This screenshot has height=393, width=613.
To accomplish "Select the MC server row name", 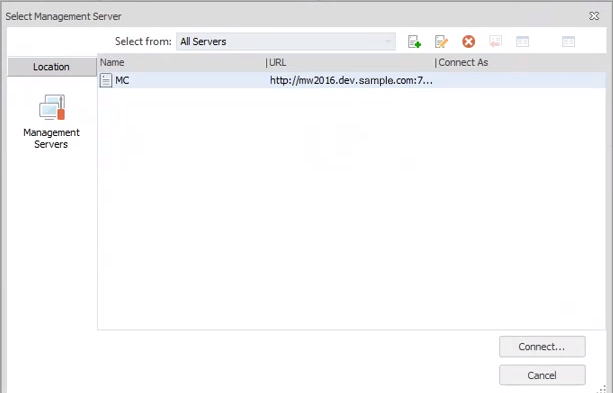I will pyautogui.click(x=122, y=81).
